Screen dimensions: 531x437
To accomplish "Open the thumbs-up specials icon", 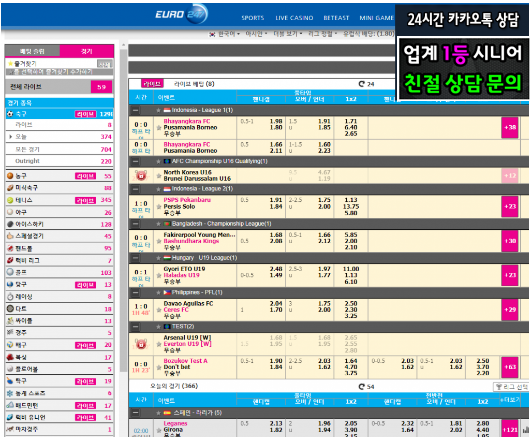I will [10, 236].
